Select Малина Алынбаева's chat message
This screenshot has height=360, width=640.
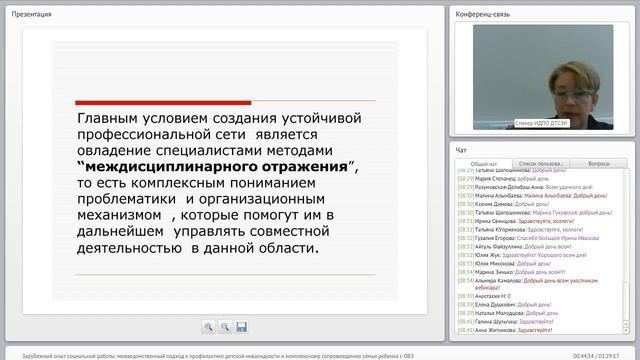coord(532,196)
